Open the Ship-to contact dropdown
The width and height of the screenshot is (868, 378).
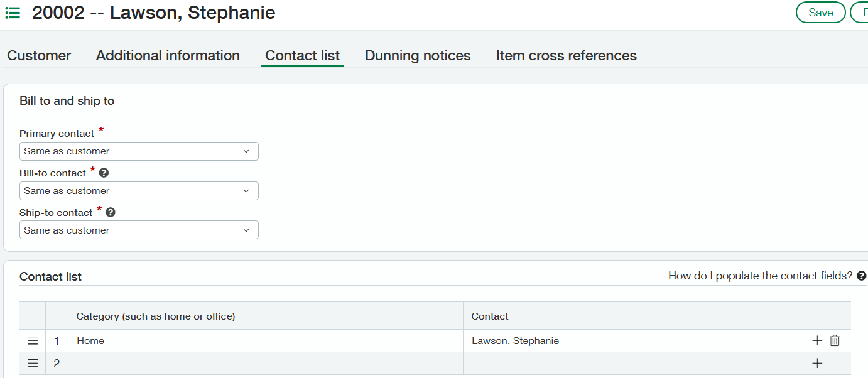(139, 230)
